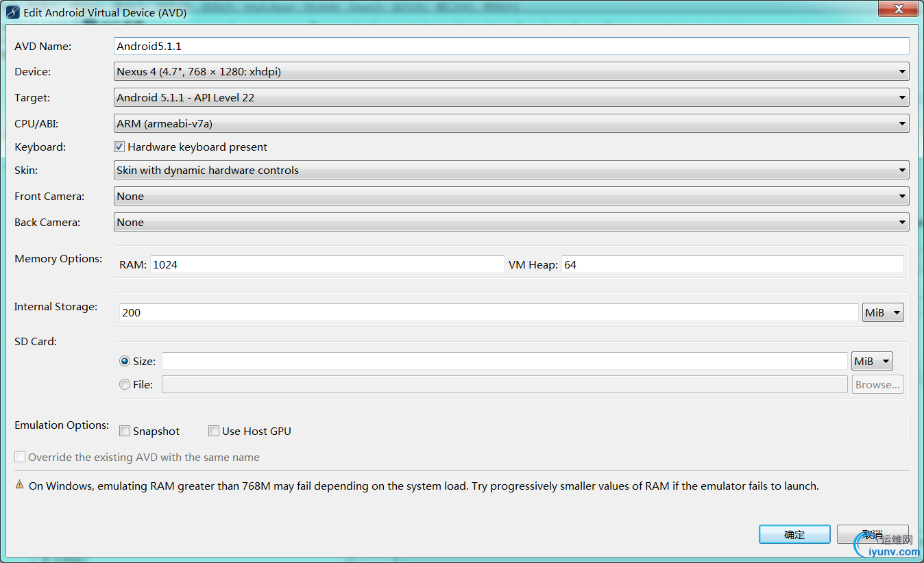Click the SD Card Size input field
The width and height of the screenshot is (924, 563).
coord(504,361)
